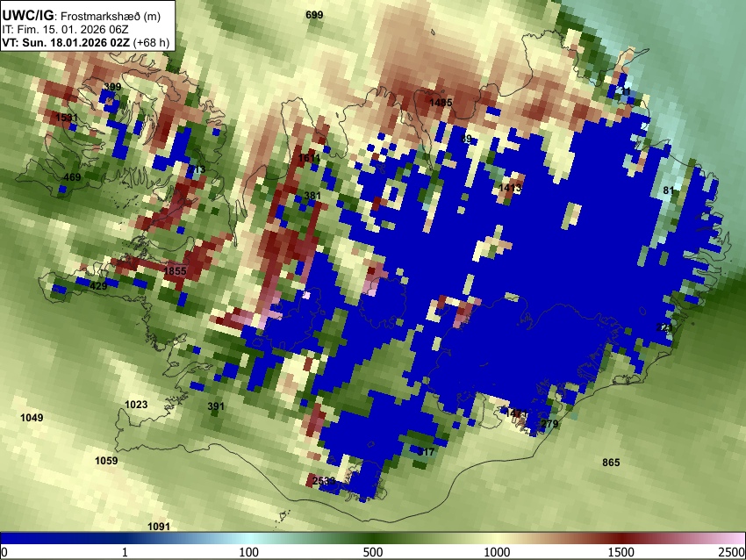Click the map value label 1471
Image resolution: width=746 pixels, height=560 pixels.
point(517,413)
